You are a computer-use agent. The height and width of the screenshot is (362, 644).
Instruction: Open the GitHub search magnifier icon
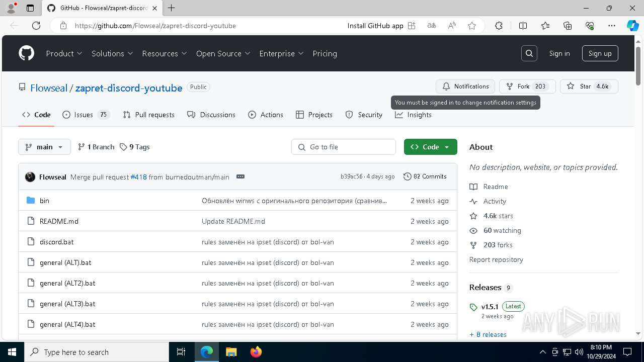click(x=529, y=53)
